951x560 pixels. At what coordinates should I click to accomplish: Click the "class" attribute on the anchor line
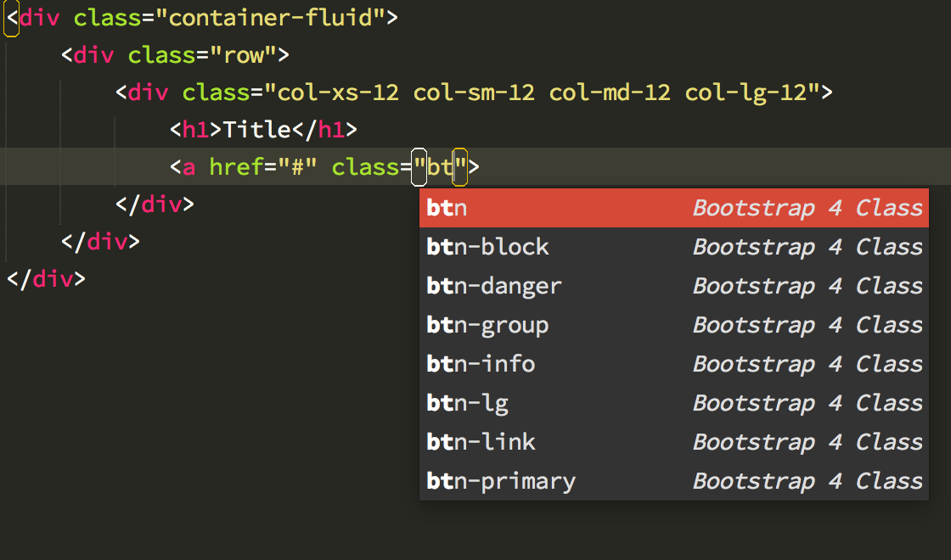click(x=366, y=166)
